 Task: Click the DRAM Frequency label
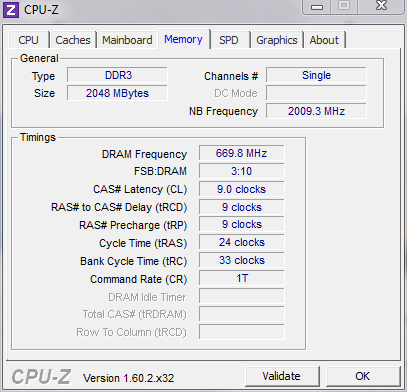pos(144,154)
